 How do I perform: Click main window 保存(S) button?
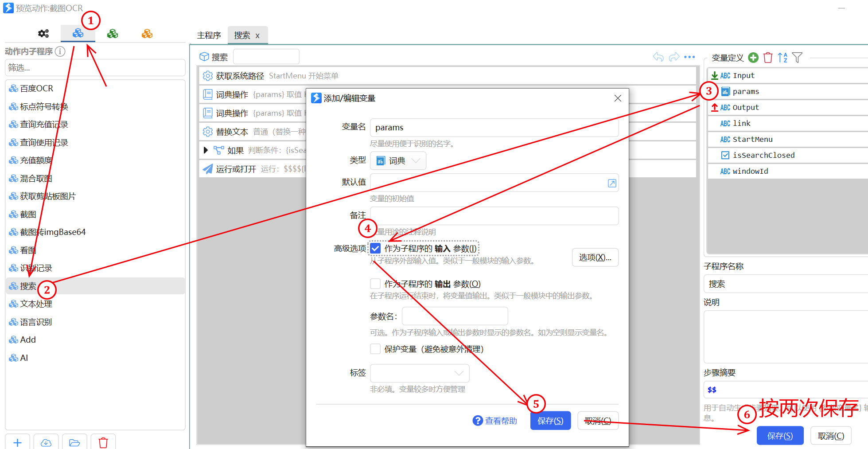pyautogui.click(x=780, y=436)
